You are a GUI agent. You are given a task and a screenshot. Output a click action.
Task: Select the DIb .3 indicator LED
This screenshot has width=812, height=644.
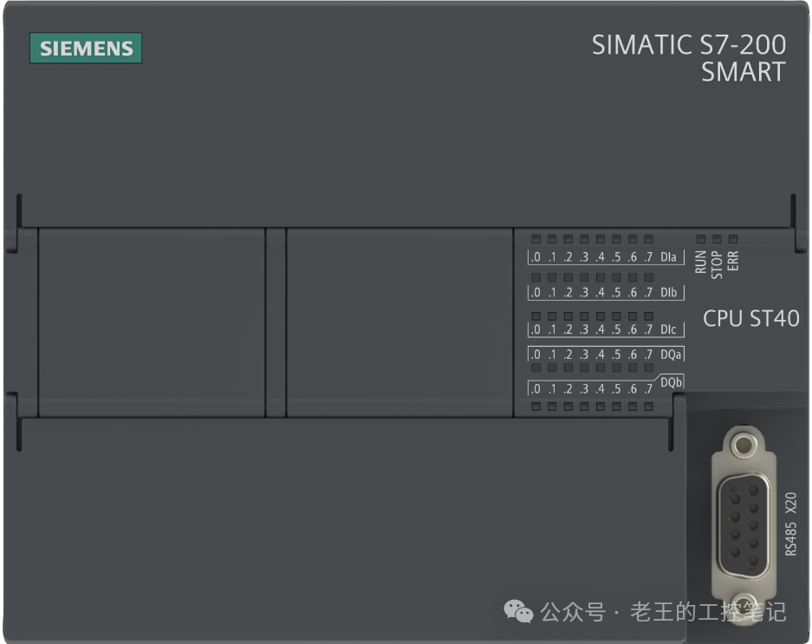tap(584, 277)
